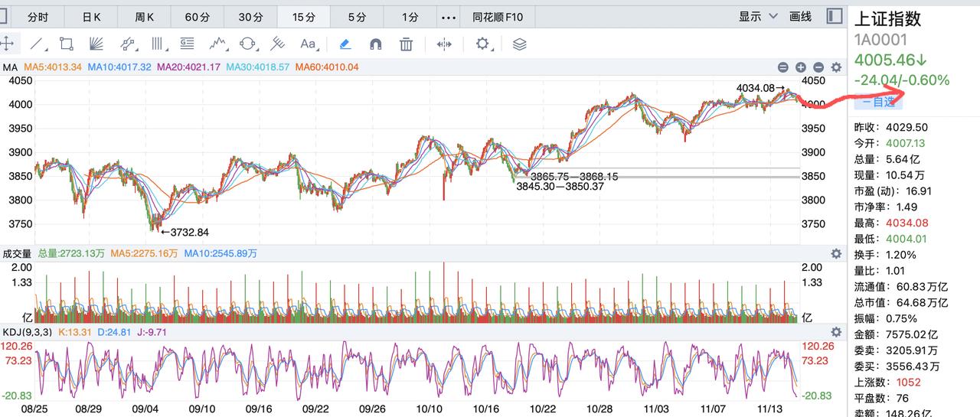
Task: Select the Fibonacci retracement levels tool
Action: [x=188, y=44]
